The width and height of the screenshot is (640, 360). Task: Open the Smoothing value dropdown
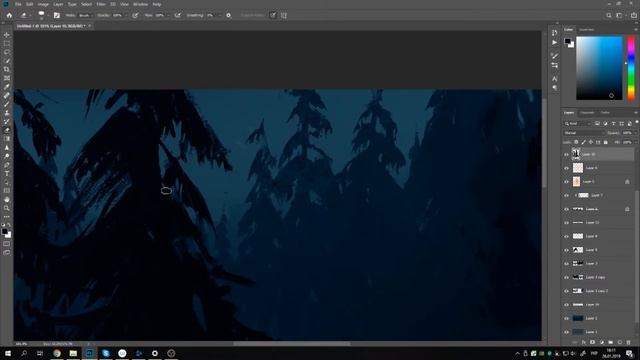(220, 15)
